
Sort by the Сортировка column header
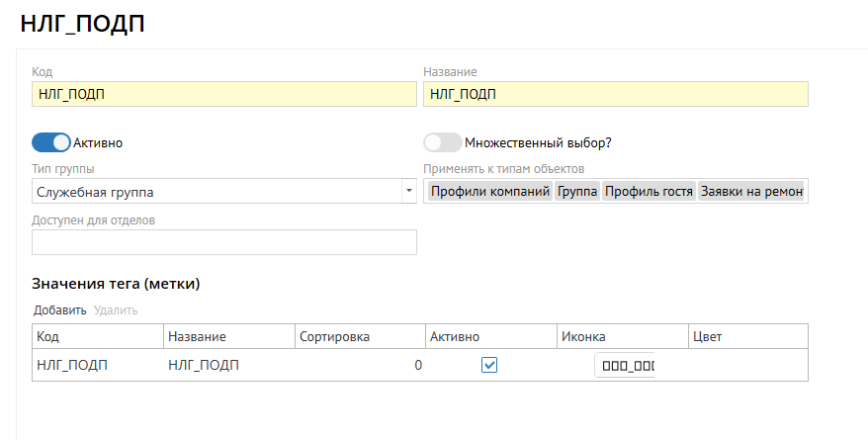click(x=360, y=336)
